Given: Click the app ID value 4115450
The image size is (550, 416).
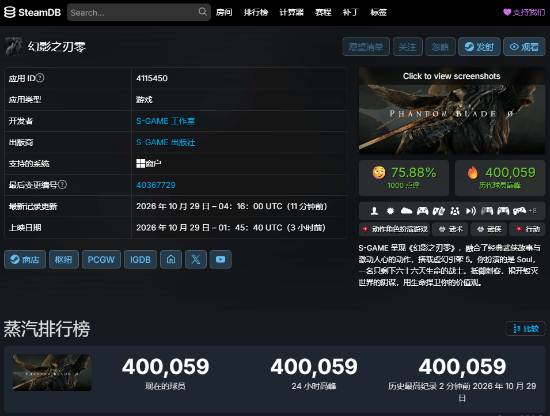Looking at the screenshot, I should click(x=152, y=78).
